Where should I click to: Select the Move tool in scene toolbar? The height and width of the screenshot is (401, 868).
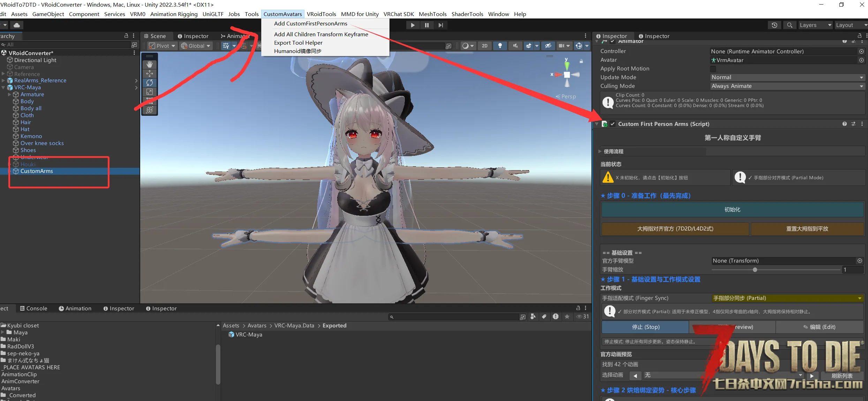tap(150, 74)
